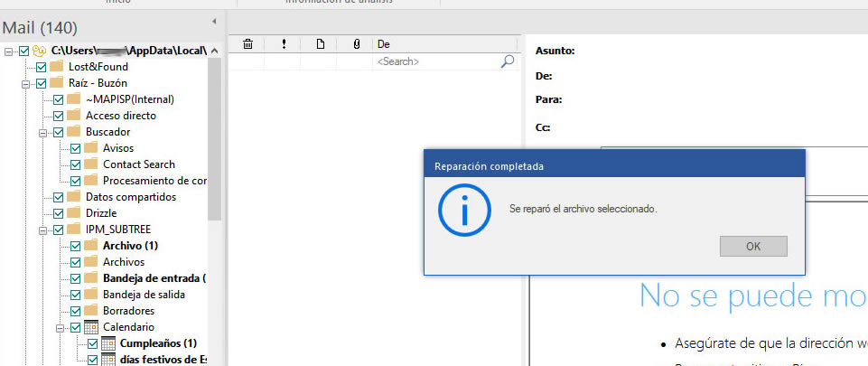Image resolution: width=868 pixels, height=366 pixels.
Task: Uncheck the Contact Search checkbox
Action: coord(75,164)
